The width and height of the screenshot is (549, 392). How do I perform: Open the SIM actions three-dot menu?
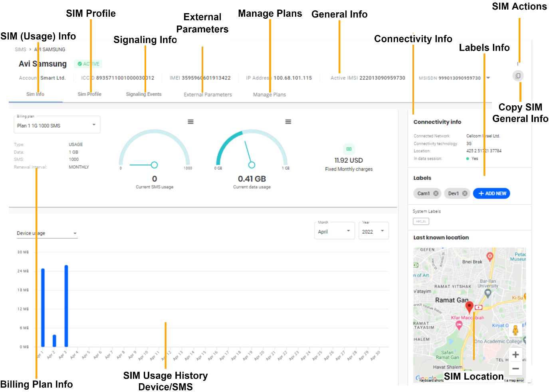(x=518, y=64)
